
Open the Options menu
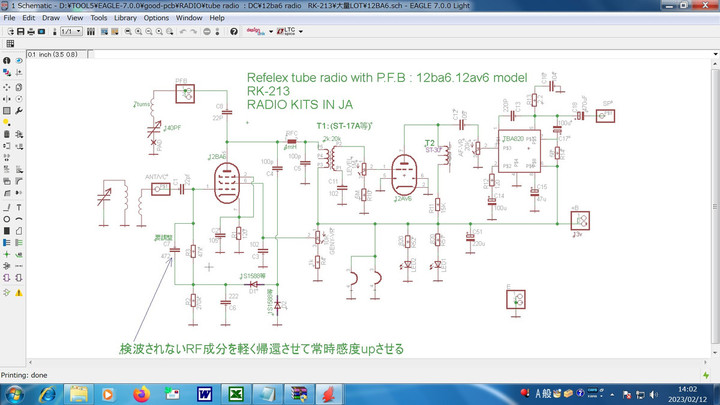click(x=156, y=18)
